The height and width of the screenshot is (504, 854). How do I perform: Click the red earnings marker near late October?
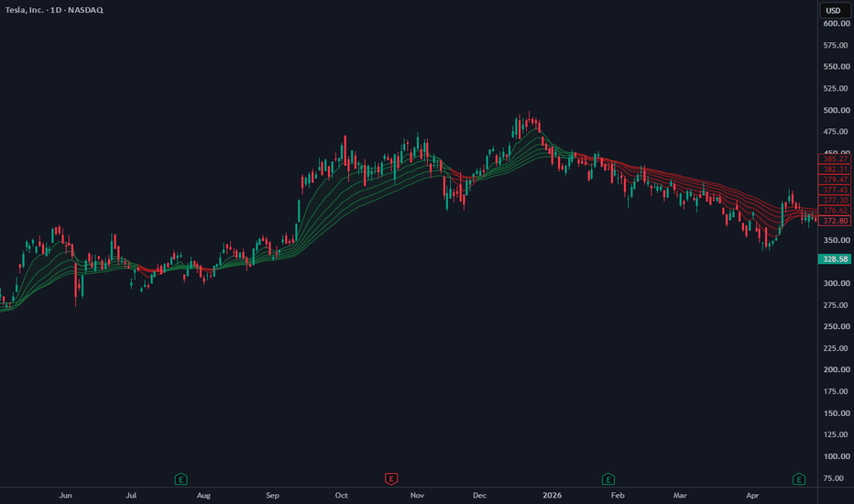391,479
